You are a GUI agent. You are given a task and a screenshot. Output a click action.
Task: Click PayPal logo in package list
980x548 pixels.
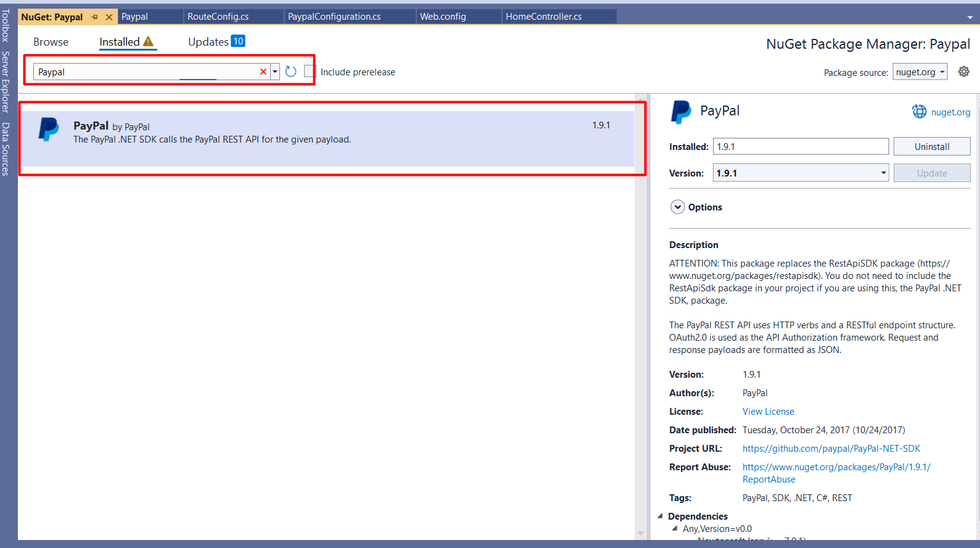(49, 130)
